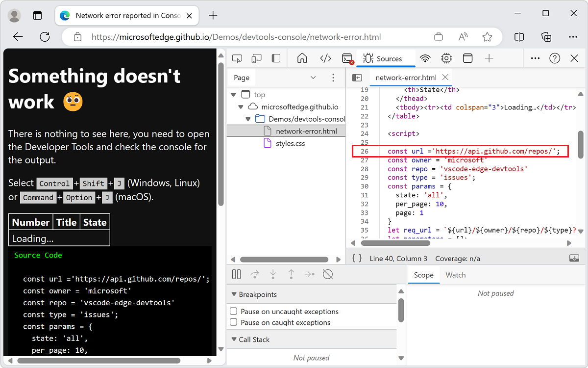This screenshot has height=368, width=588.
Task: Expand the Page navigator dropdown
Action: [314, 77]
